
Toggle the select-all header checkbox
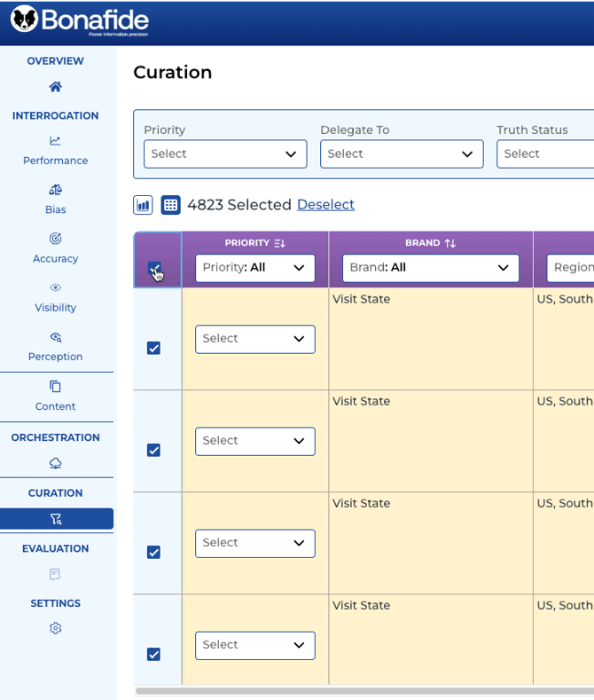tap(155, 268)
